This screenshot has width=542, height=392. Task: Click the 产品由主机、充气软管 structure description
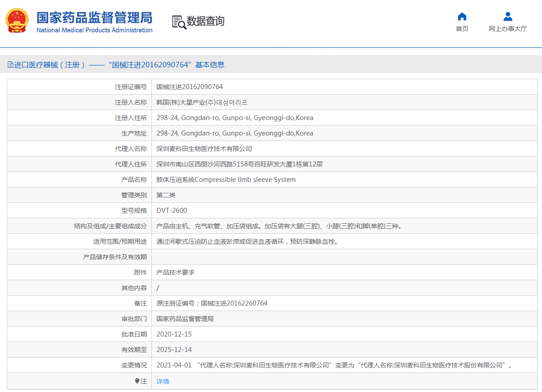click(279, 226)
